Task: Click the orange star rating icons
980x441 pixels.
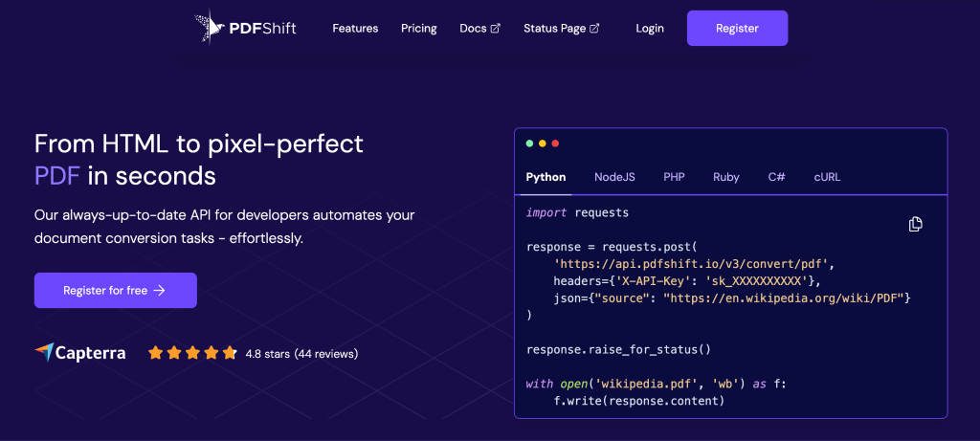Action: point(192,353)
